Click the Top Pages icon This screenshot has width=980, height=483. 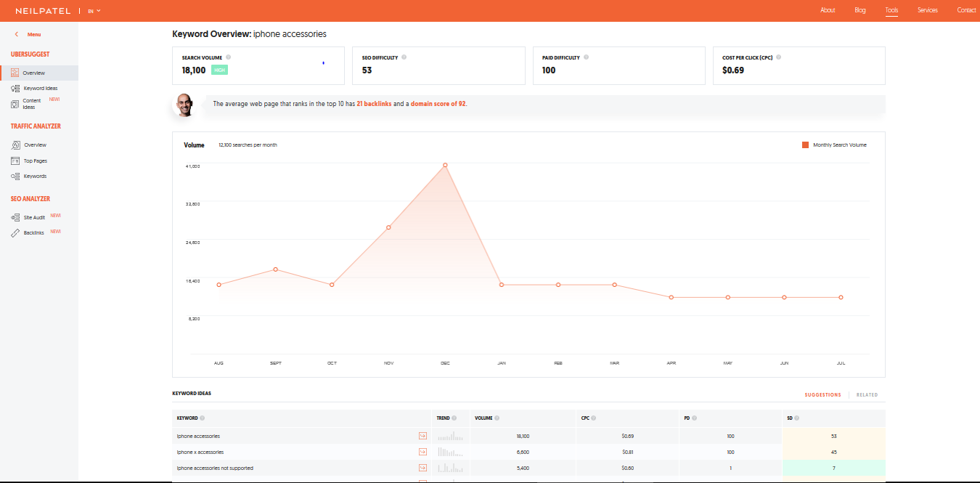pos(15,161)
